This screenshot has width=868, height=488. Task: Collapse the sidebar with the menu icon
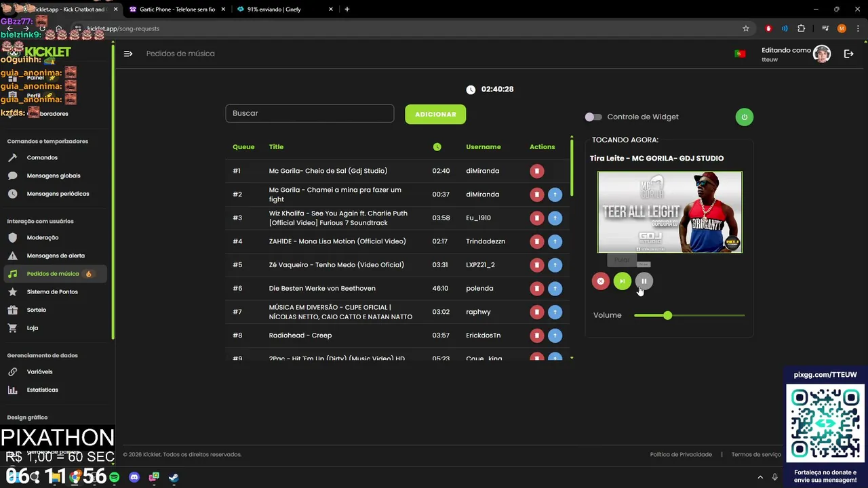tap(128, 54)
